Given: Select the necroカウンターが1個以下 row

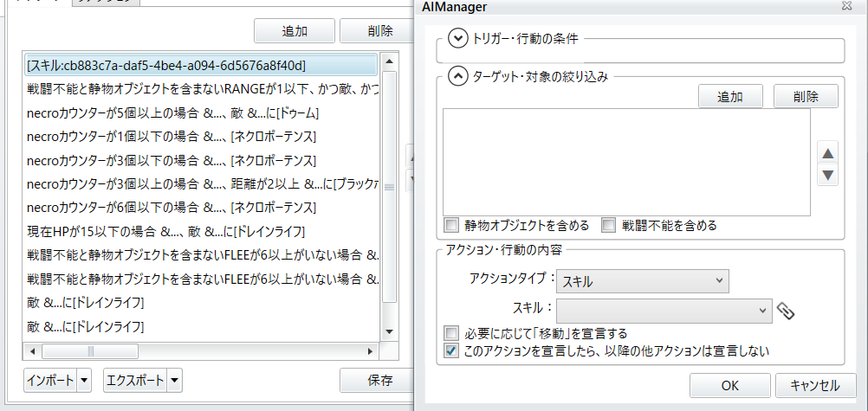Looking at the screenshot, I should pos(202,137).
